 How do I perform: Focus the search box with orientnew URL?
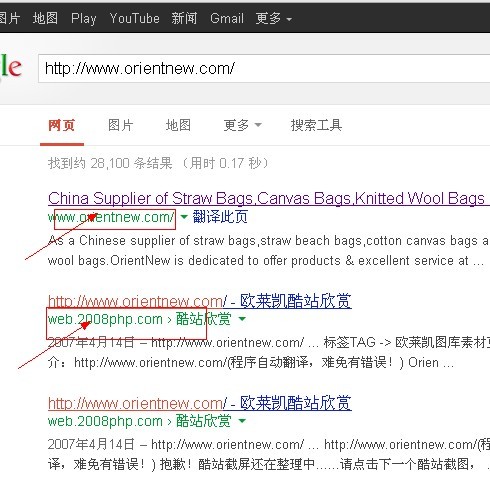pos(264,69)
